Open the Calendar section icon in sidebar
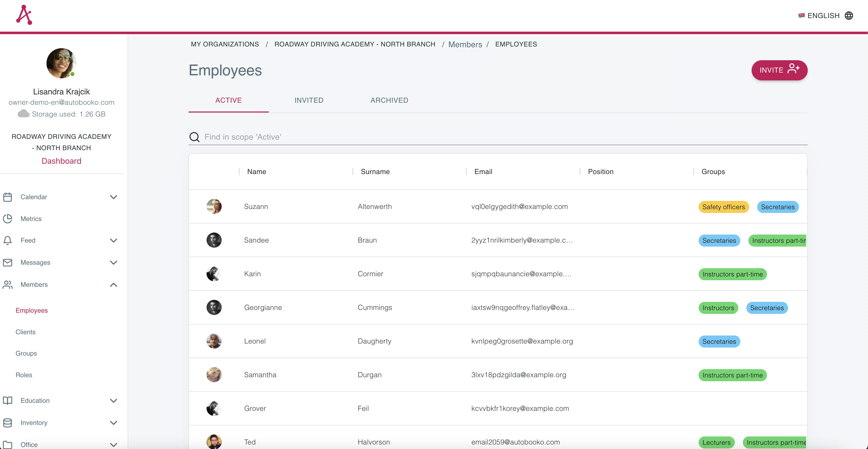This screenshot has height=449, width=868. 8,197
